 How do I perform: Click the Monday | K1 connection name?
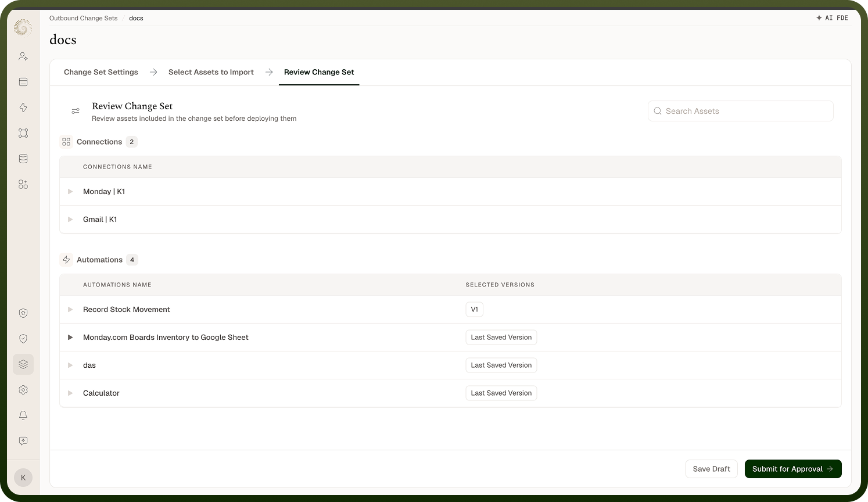tap(104, 192)
